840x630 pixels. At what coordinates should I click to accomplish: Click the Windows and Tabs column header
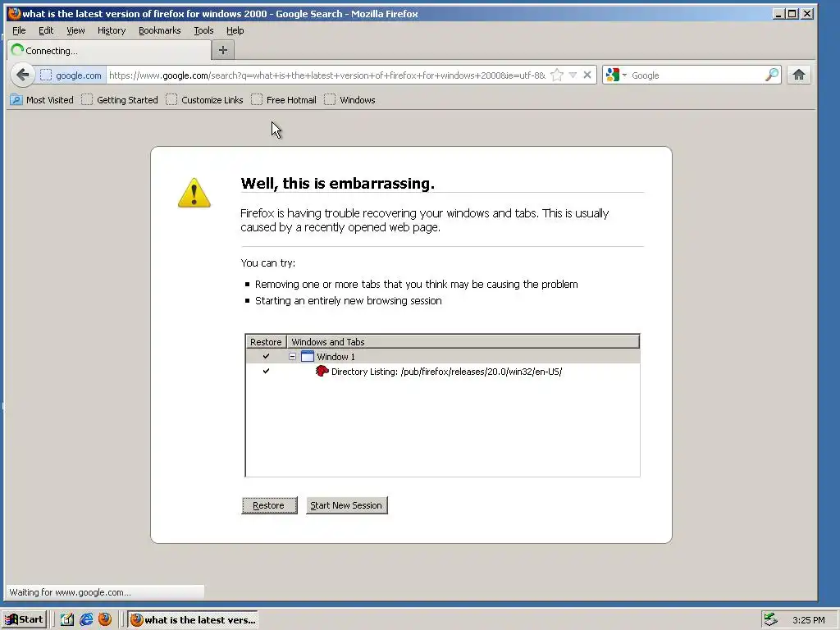click(x=463, y=342)
